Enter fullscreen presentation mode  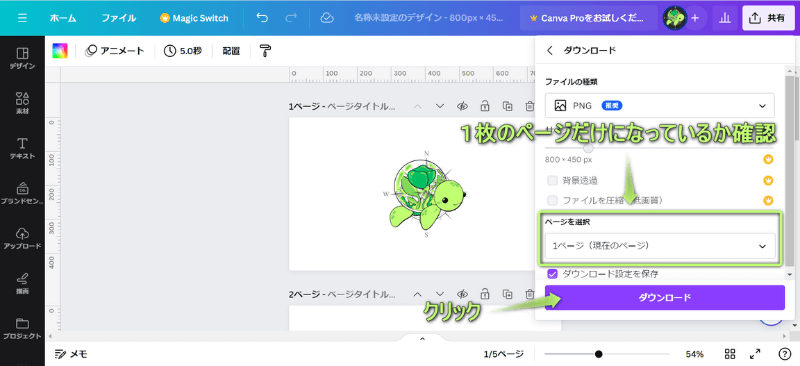click(x=755, y=354)
